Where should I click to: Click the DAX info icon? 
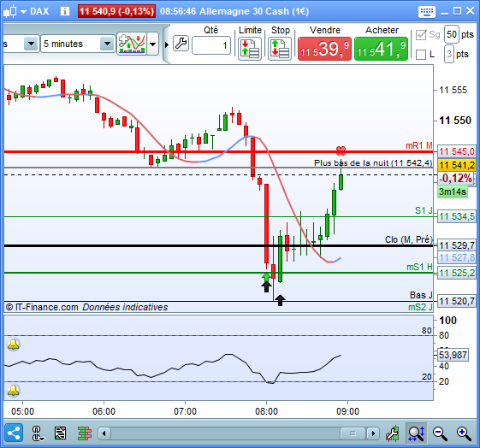64,12
